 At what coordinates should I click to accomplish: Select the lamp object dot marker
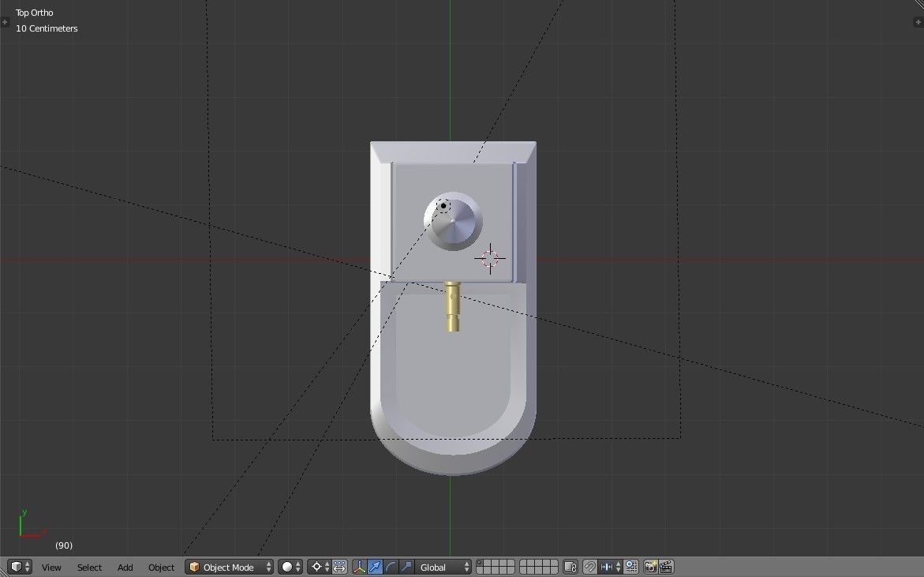443,206
